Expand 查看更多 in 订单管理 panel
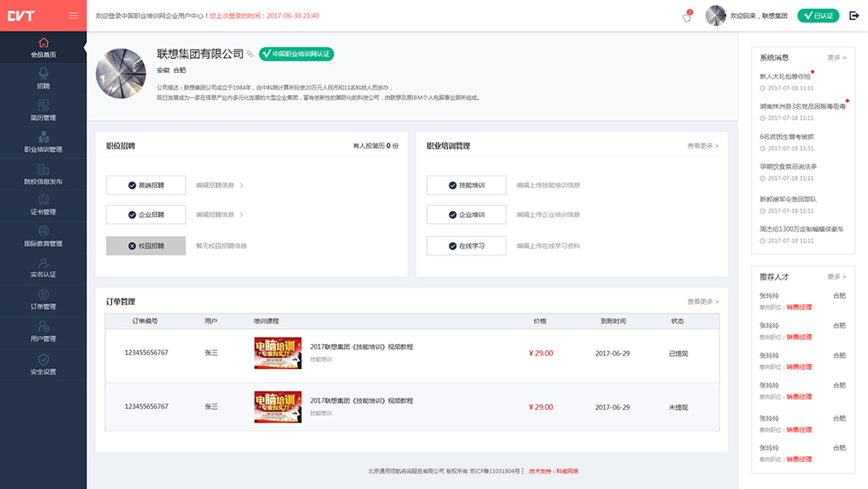 pyautogui.click(x=703, y=301)
